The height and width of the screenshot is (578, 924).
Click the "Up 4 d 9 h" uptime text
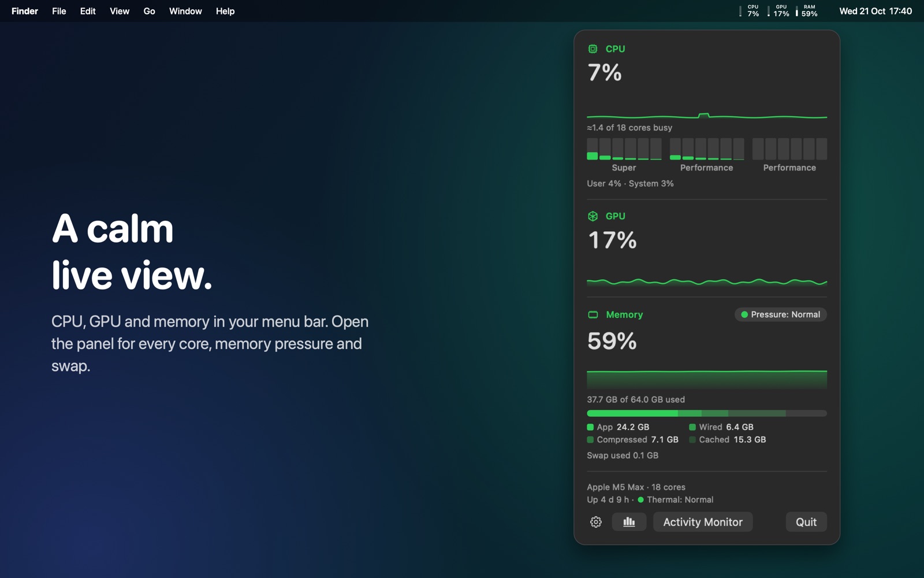(608, 500)
